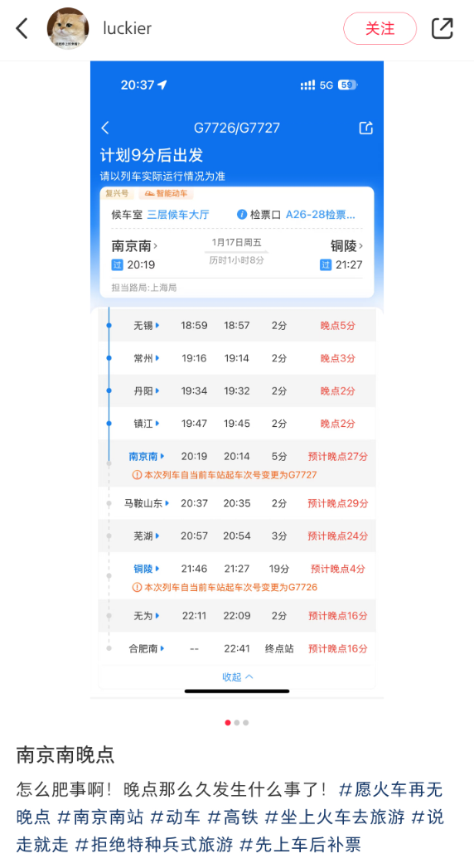Open 合肥南 station arrow in schedule
The height and width of the screenshot is (868, 474).
click(x=162, y=648)
